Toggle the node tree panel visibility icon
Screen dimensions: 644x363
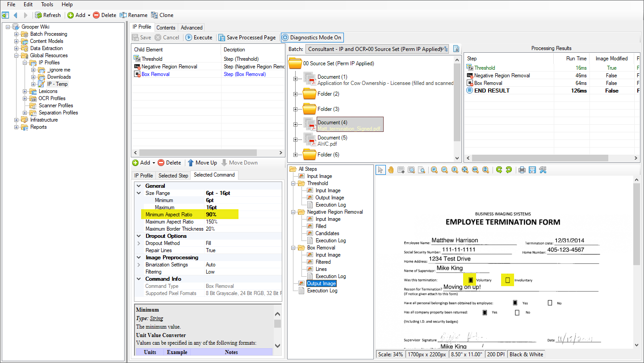pyautogui.click(x=5, y=15)
